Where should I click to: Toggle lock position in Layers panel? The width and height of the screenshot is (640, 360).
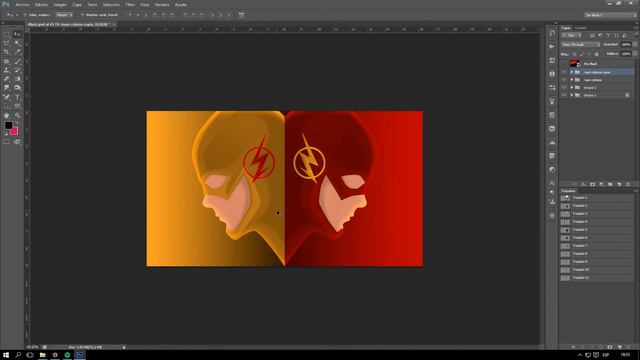click(589, 54)
